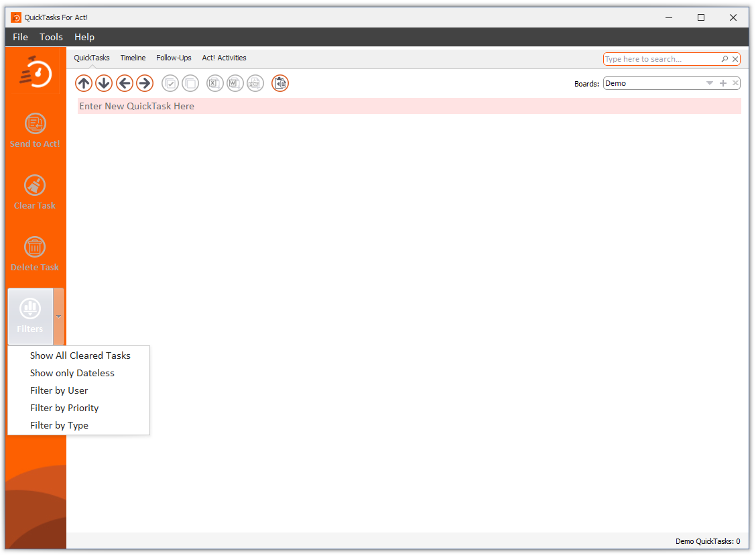Viewport: 756px width, 556px height.
Task: Switch to the Act! Activities tab
Action: [x=225, y=58]
